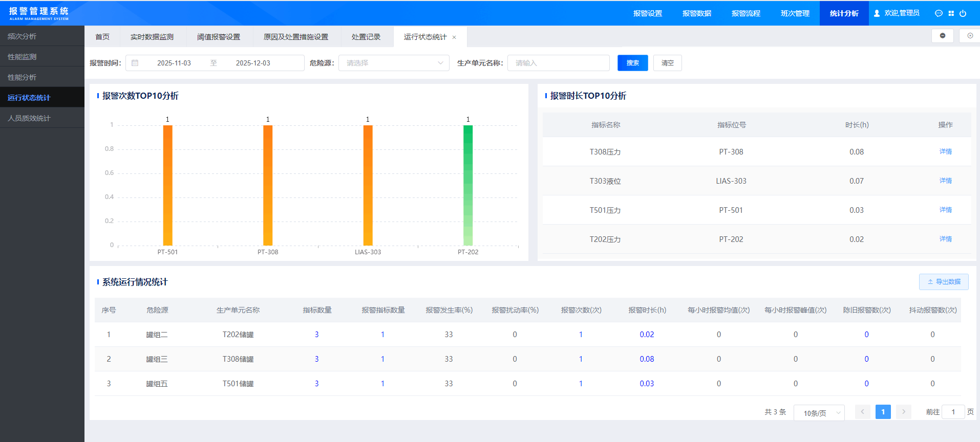Open the 10条/页 page size dropdown
The width and height of the screenshot is (980, 442).
(819, 413)
